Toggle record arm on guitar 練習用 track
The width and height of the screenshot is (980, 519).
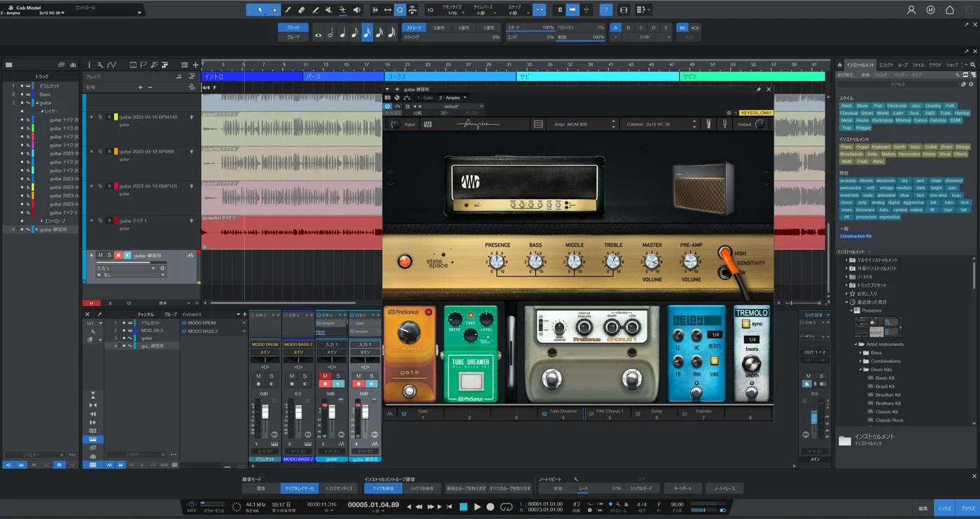point(118,256)
